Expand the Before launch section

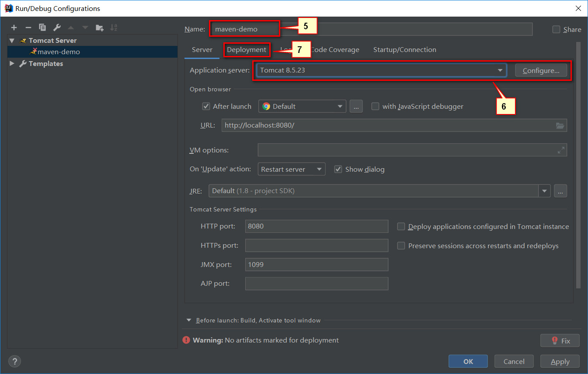pos(189,320)
